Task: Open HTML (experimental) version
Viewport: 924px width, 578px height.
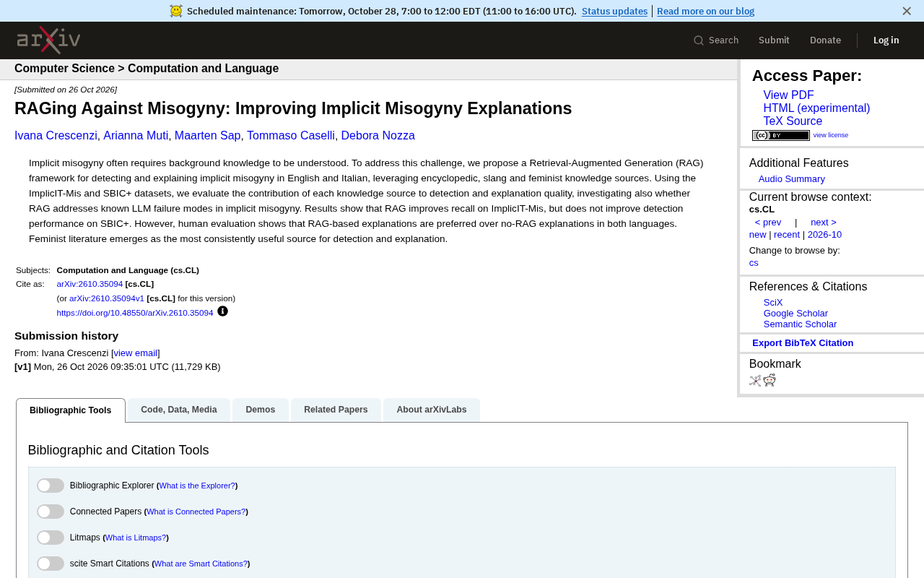Action: point(816,108)
